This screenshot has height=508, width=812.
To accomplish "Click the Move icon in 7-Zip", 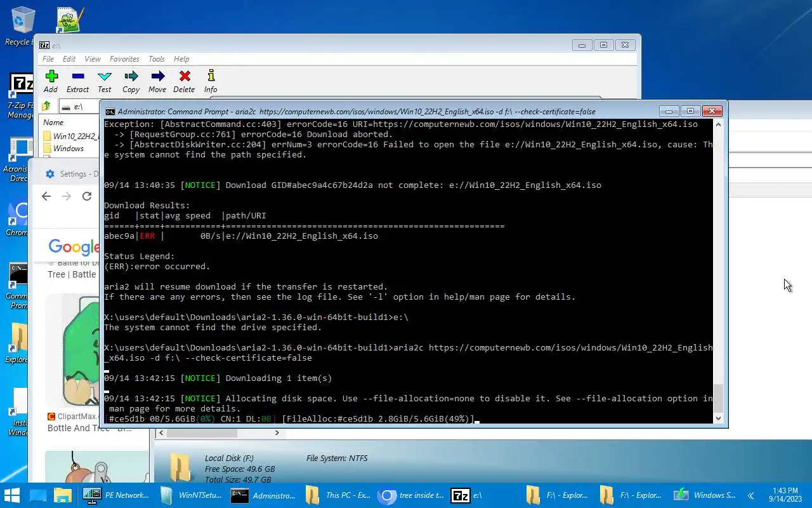I will pos(157,82).
